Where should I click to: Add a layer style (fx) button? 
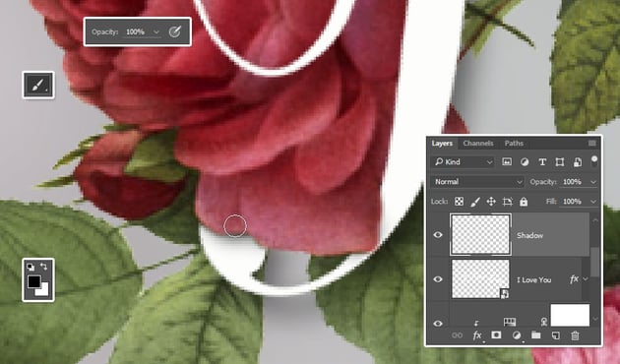coord(477,335)
